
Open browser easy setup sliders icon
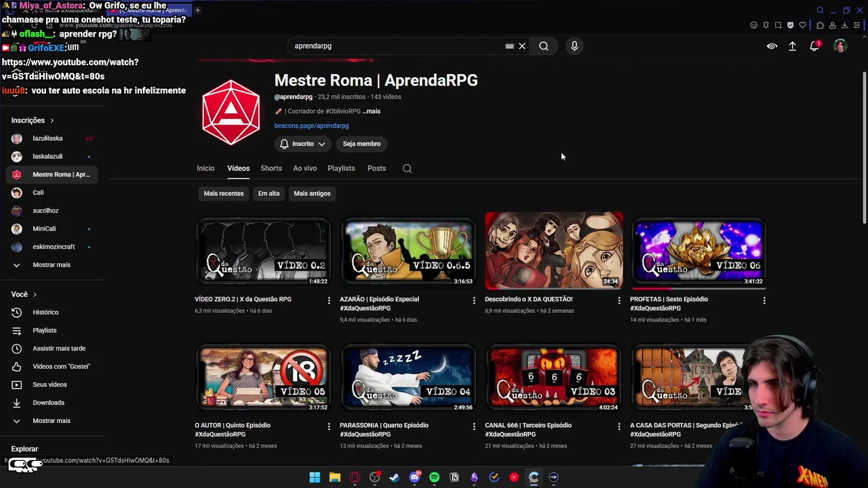[x=857, y=25]
